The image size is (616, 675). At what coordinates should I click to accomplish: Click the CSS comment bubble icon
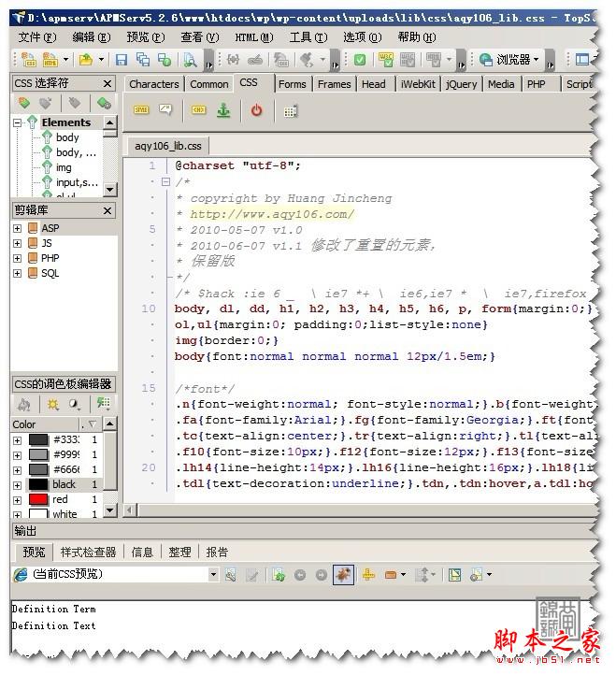click(165, 109)
